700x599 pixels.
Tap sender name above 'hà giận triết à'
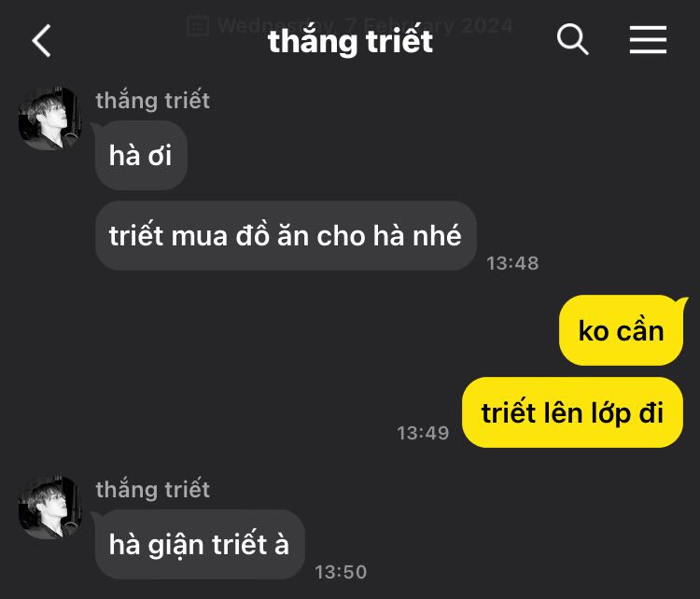tap(153, 489)
